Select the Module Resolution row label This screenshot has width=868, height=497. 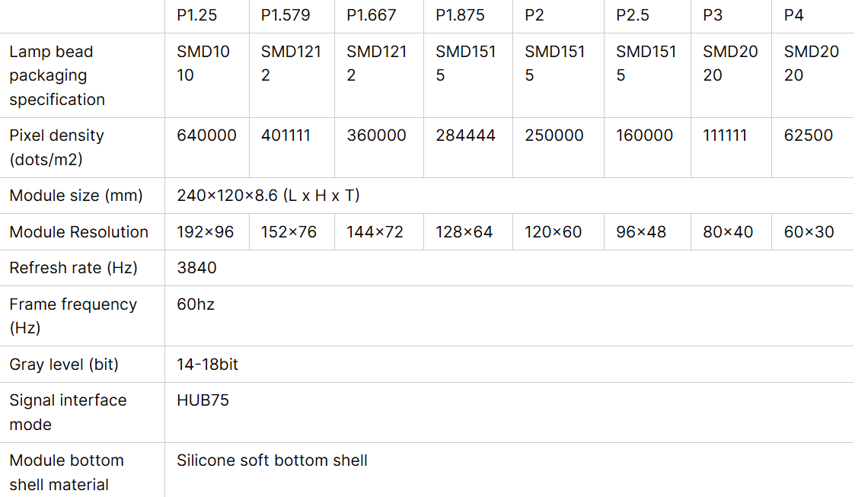click(78, 232)
